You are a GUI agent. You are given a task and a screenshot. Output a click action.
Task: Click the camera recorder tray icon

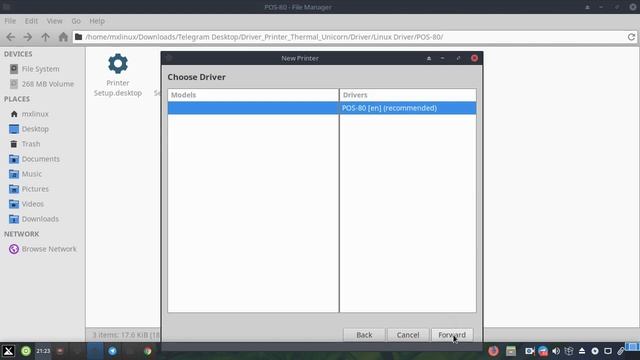coord(530,351)
